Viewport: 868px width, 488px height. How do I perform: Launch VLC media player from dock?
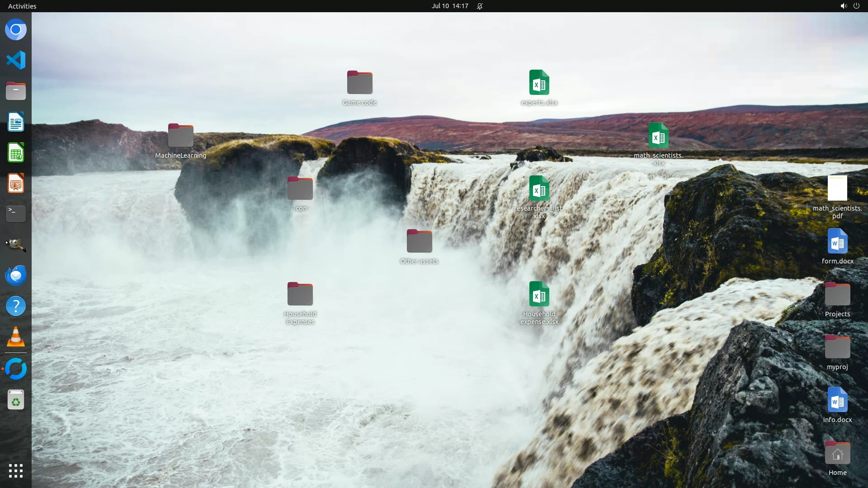[x=16, y=337]
